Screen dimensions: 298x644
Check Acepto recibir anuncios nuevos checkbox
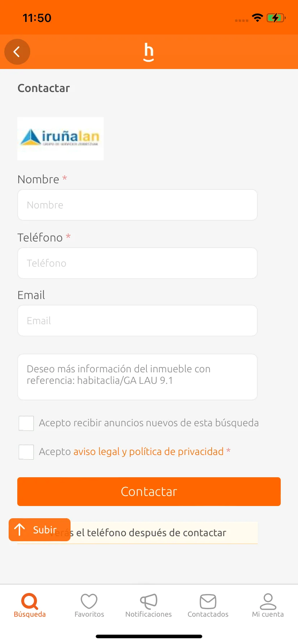[26, 423]
